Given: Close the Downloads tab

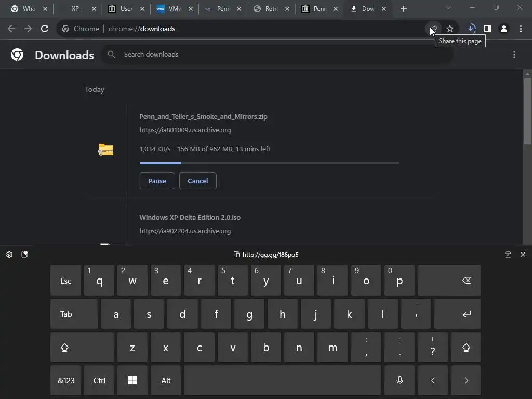Looking at the screenshot, I should click(x=384, y=9).
